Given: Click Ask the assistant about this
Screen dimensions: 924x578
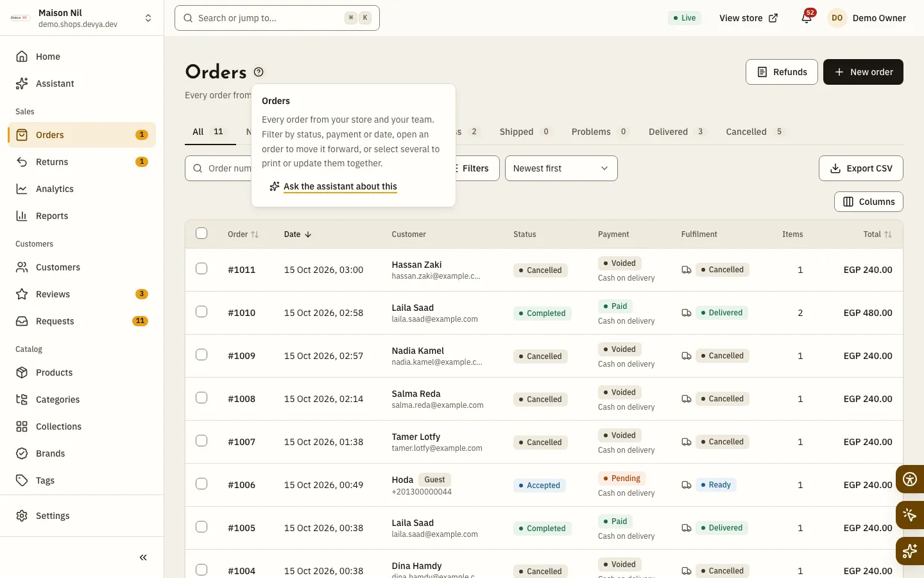Looking at the screenshot, I should [340, 186].
